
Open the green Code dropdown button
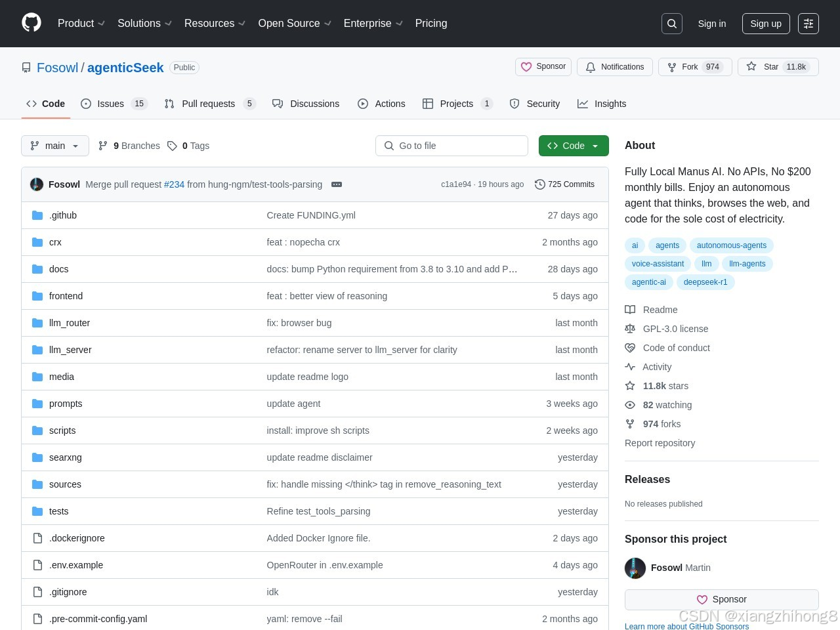tap(574, 146)
